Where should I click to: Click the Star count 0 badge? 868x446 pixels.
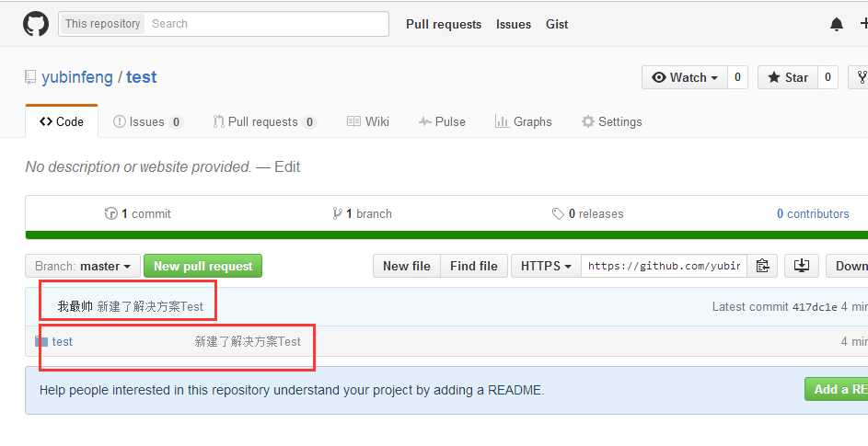point(827,77)
